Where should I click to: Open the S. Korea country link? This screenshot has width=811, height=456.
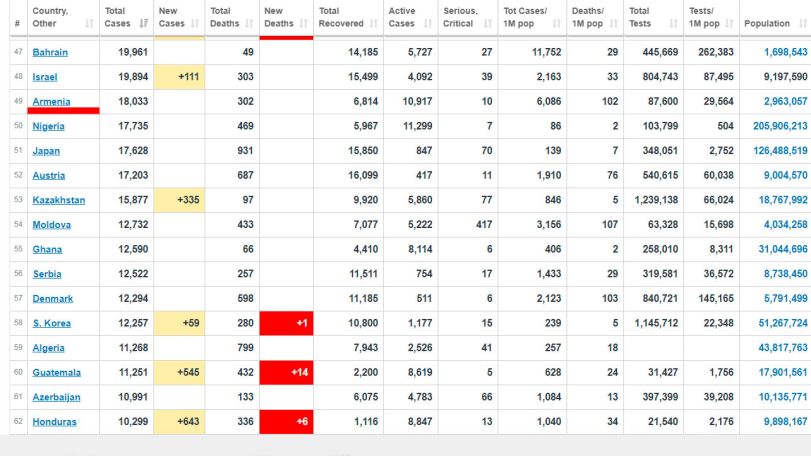pyautogui.click(x=52, y=323)
